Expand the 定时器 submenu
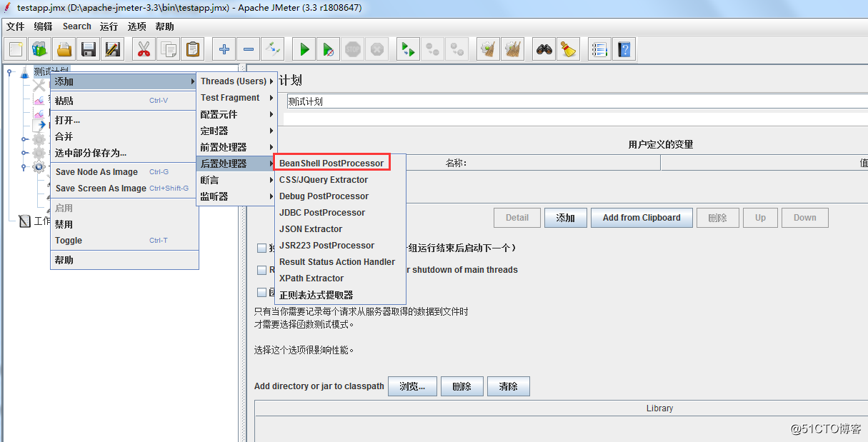The image size is (868, 442). click(x=236, y=131)
